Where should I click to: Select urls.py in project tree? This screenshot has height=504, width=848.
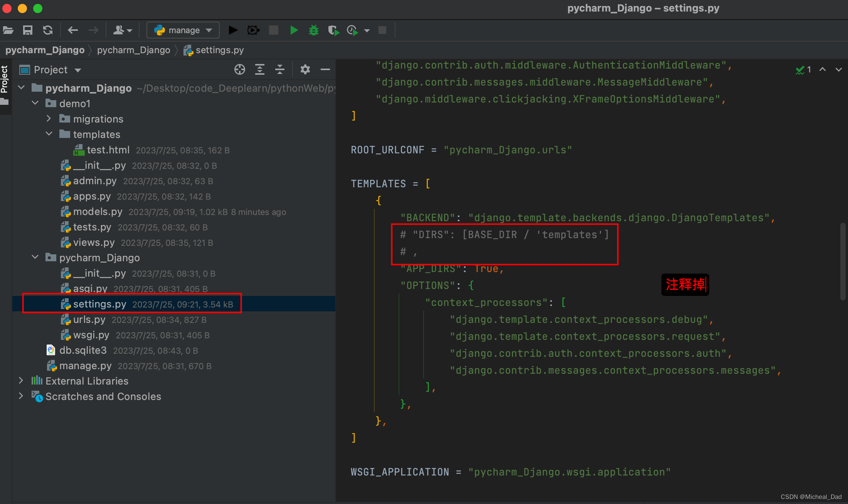click(x=89, y=319)
